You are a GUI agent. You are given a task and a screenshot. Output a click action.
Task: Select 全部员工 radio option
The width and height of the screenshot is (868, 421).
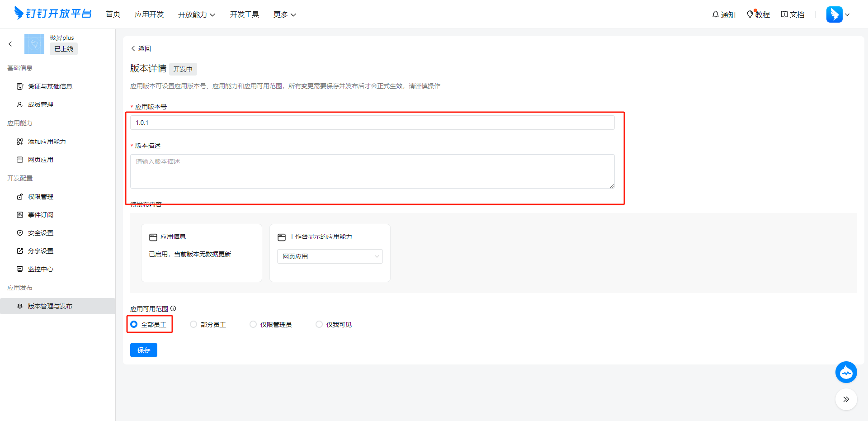tap(134, 324)
